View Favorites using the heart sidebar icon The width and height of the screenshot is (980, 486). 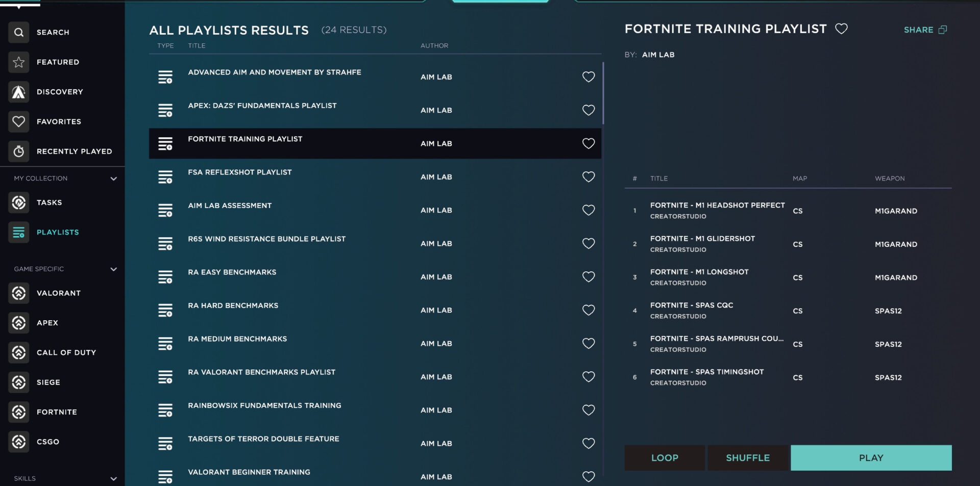coord(18,121)
